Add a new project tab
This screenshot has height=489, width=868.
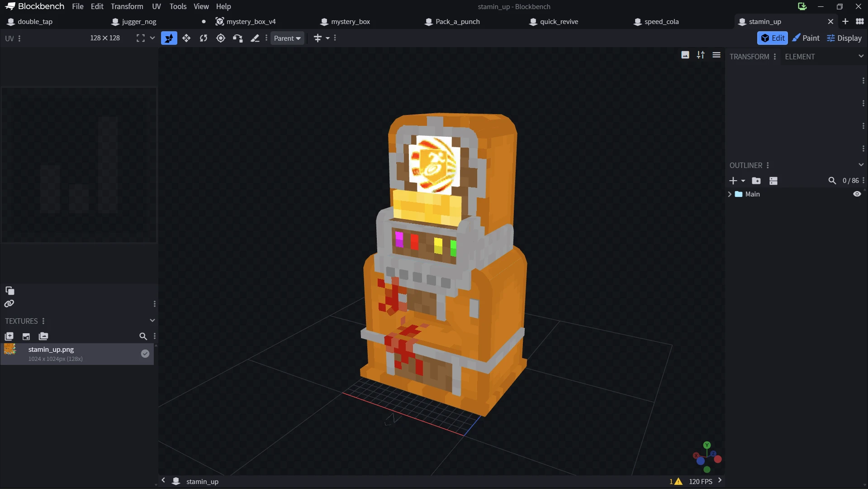tap(845, 21)
